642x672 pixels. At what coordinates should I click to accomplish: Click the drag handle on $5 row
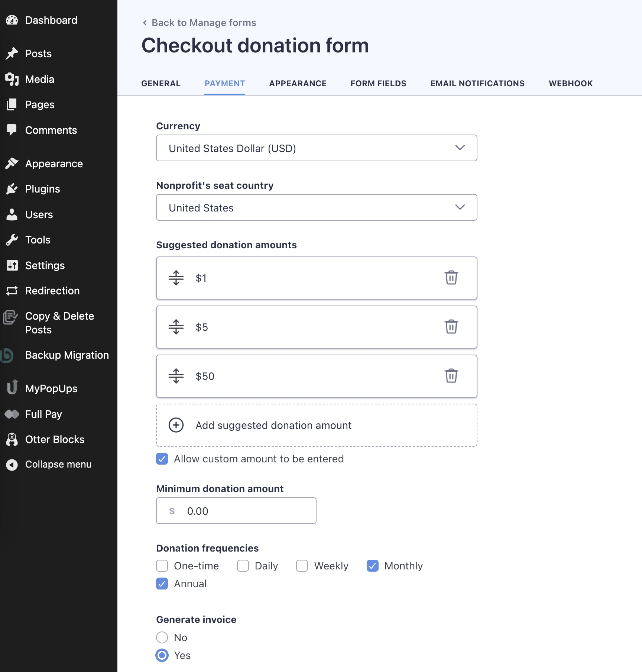(176, 327)
